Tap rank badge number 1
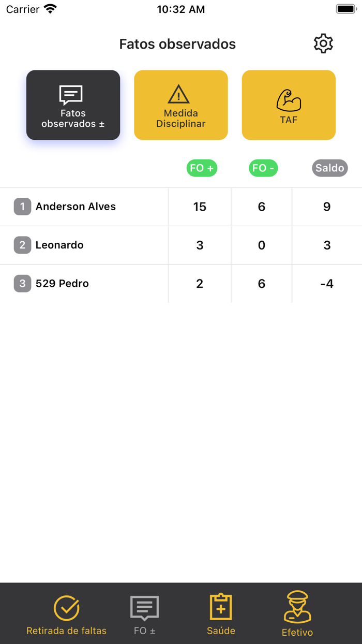Screen dimensions: 362x644 pos(22,207)
